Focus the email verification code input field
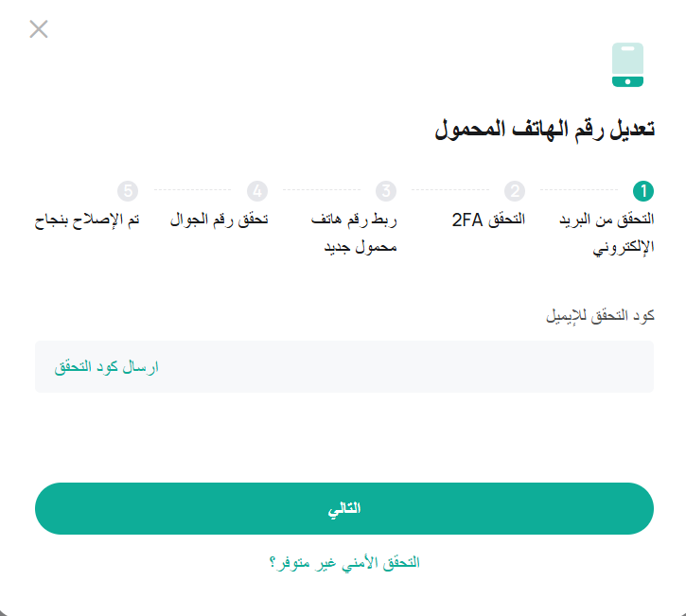 tap(344, 366)
